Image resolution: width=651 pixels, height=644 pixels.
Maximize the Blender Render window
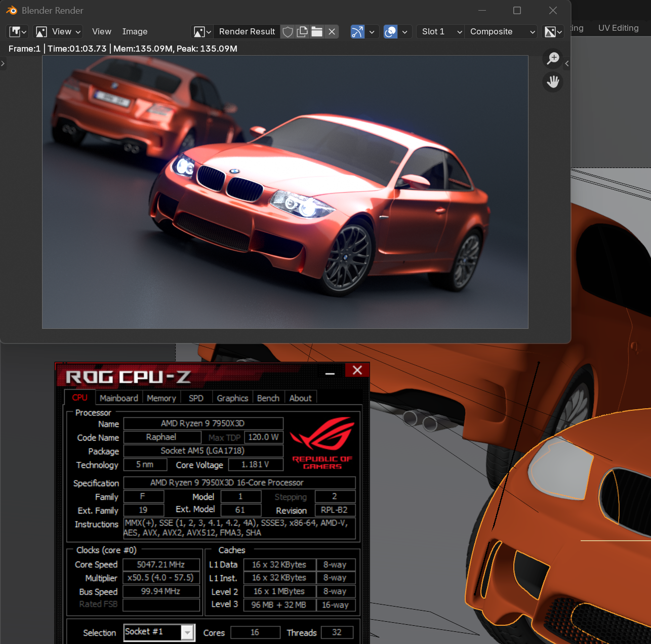tap(517, 10)
